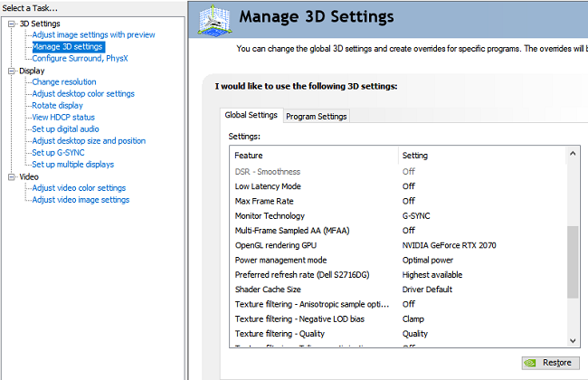Collapse the Video tree node
This screenshot has height=380, width=588.
point(12,177)
